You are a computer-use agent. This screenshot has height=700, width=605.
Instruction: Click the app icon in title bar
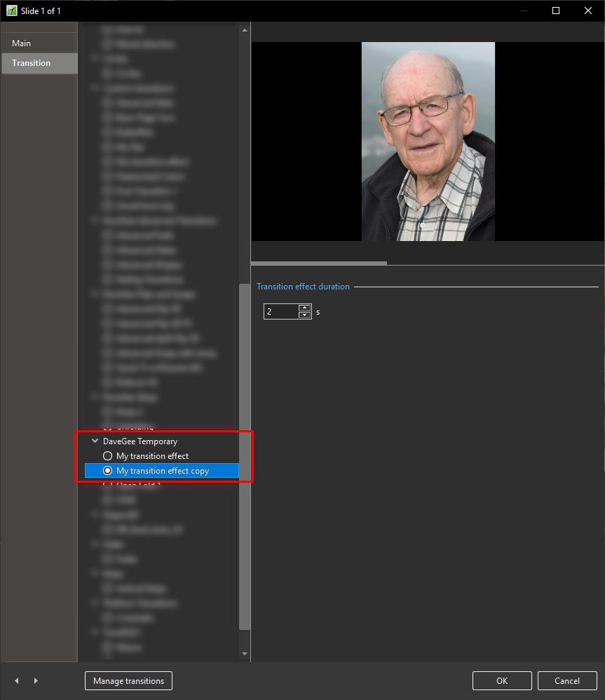pyautogui.click(x=11, y=11)
